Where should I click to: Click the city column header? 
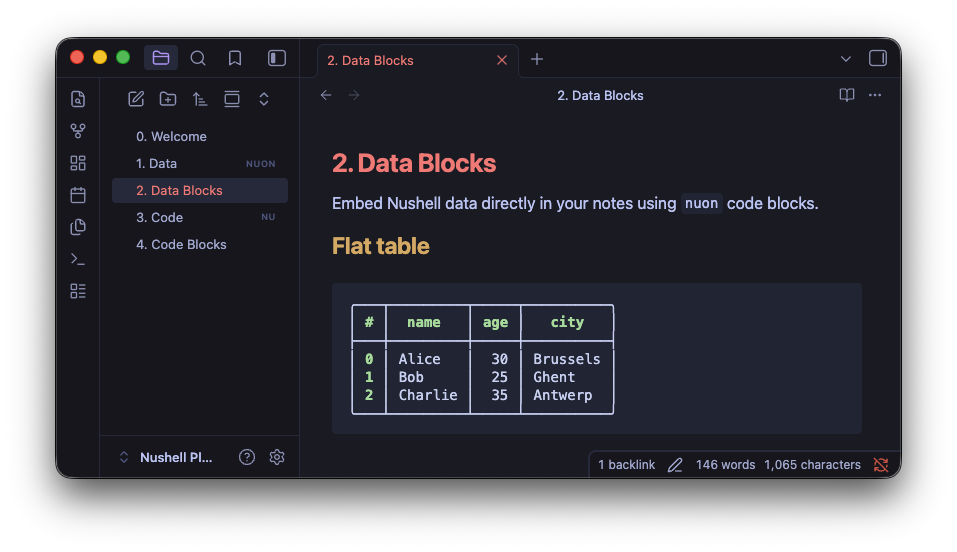pos(567,322)
